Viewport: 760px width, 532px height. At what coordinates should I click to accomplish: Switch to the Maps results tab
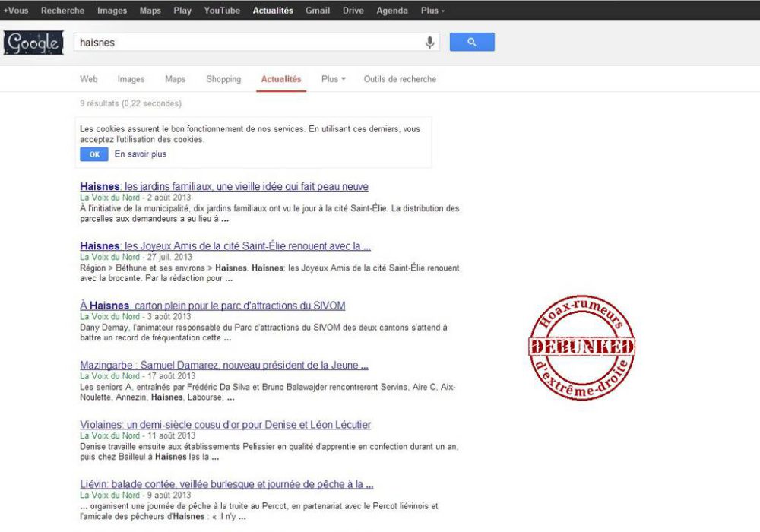(x=175, y=79)
